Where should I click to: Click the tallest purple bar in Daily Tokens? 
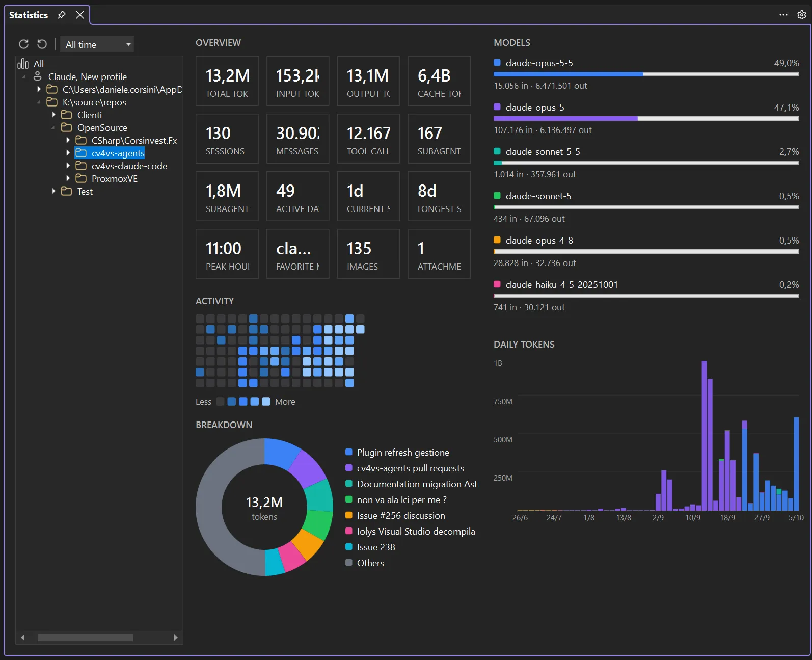click(704, 436)
